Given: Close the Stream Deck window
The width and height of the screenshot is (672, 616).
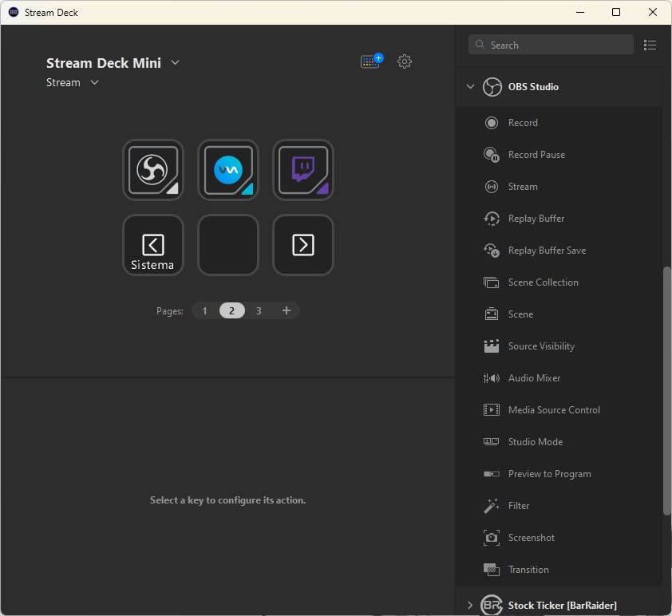Looking at the screenshot, I should coord(652,12).
